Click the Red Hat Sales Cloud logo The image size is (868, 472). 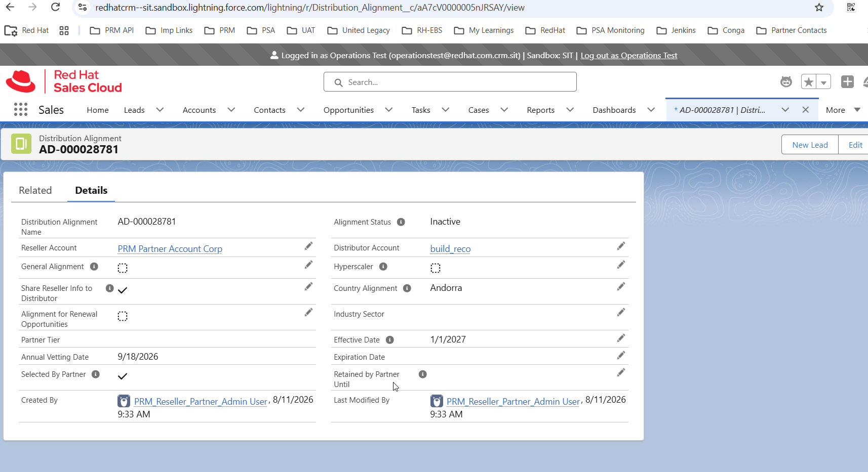click(x=64, y=81)
